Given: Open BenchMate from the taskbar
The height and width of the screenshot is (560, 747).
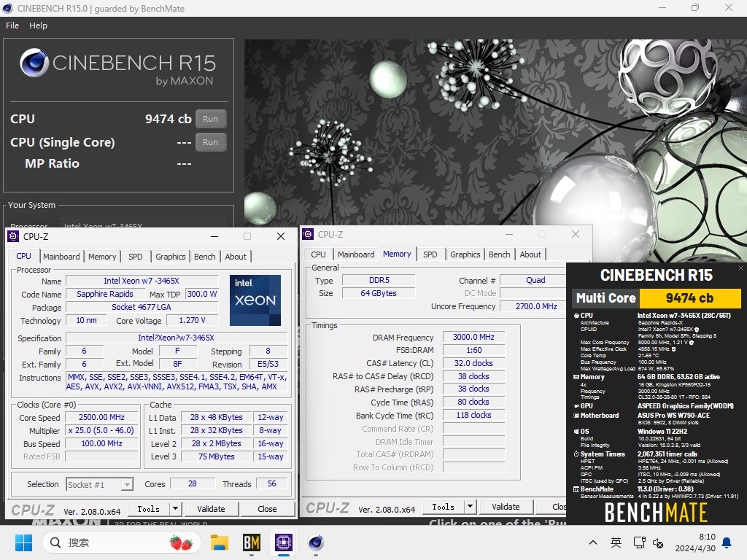Looking at the screenshot, I should coord(252,542).
